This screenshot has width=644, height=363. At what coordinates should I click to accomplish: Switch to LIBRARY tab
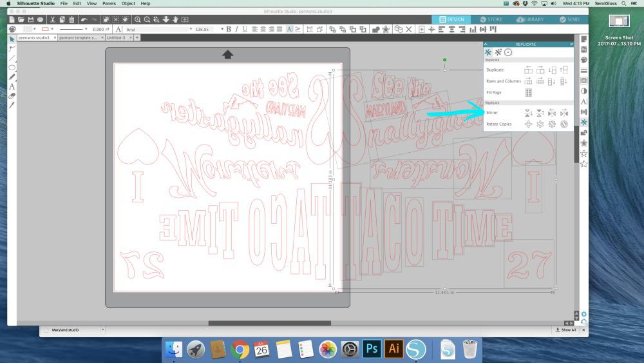(530, 19)
